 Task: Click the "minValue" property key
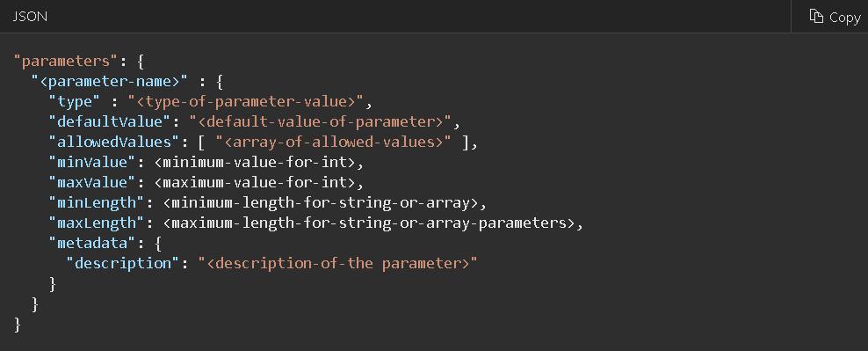pos(92,163)
